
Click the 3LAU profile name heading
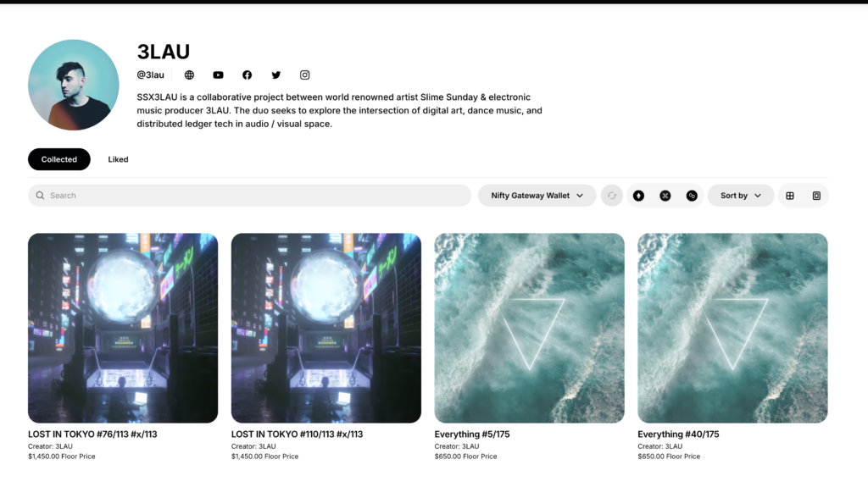pyautogui.click(x=164, y=52)
